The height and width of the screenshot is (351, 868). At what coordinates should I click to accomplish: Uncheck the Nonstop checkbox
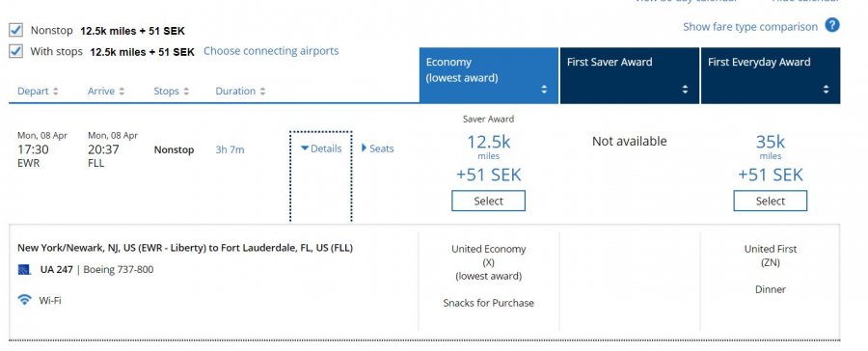coord(16,30)
